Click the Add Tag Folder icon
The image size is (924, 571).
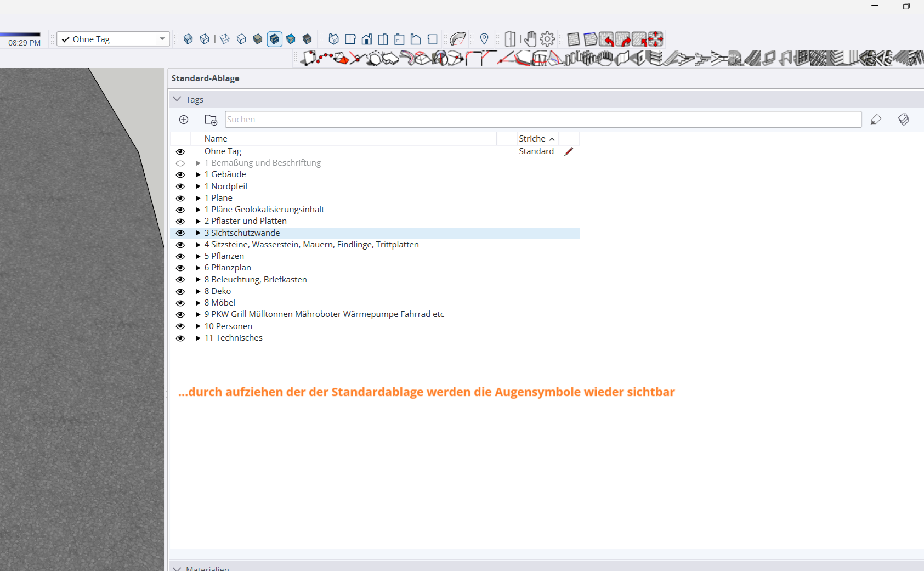(211, 120)
